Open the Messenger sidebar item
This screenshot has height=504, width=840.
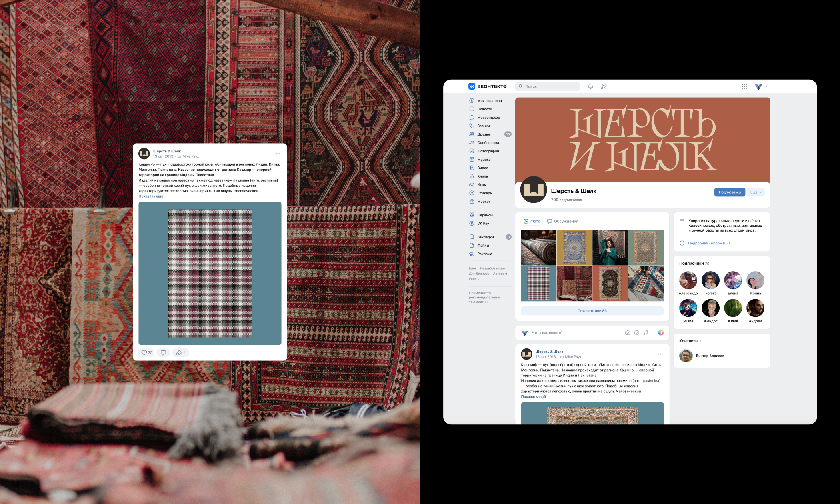[488, 118]
